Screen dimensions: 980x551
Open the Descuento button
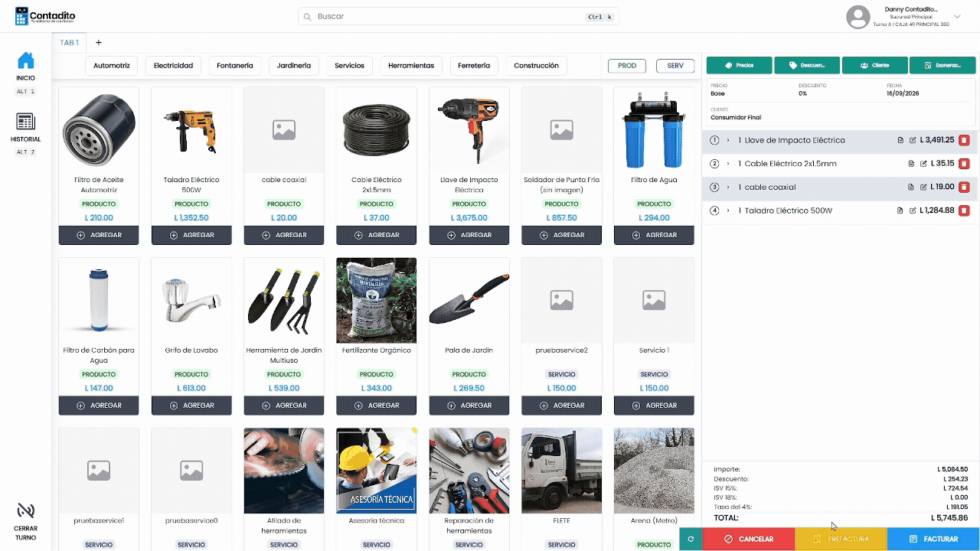pyautogui.click(x=807, y=66)
